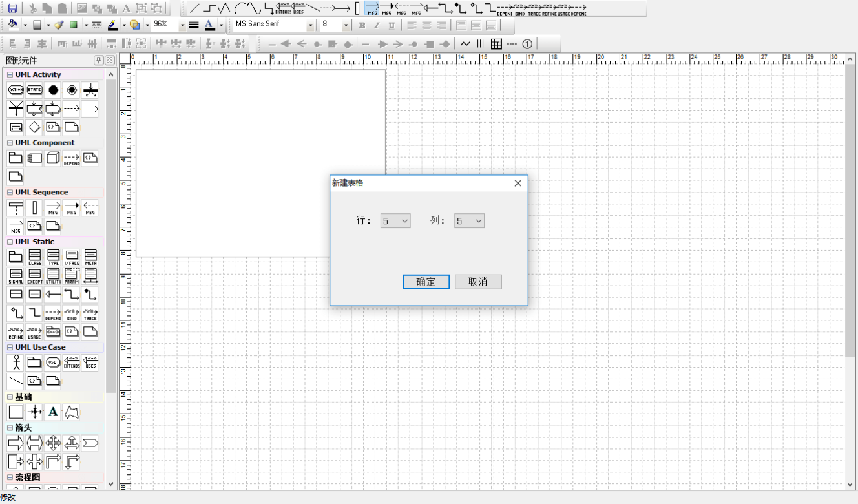Select the 3D cube shape in UML Component
This screenshot has width=858, height=504.
tap(53, 158)
